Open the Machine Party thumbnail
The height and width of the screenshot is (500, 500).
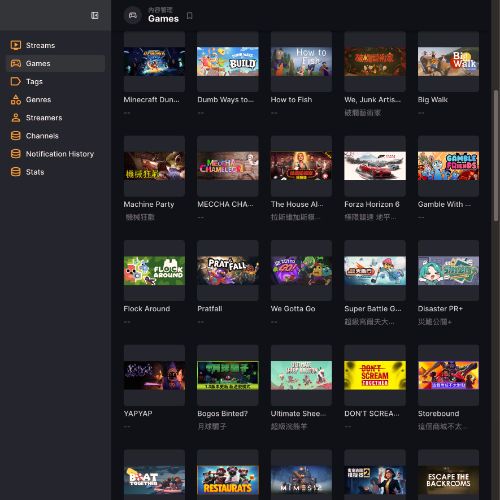pyautogui.click(x=154, y=166)
